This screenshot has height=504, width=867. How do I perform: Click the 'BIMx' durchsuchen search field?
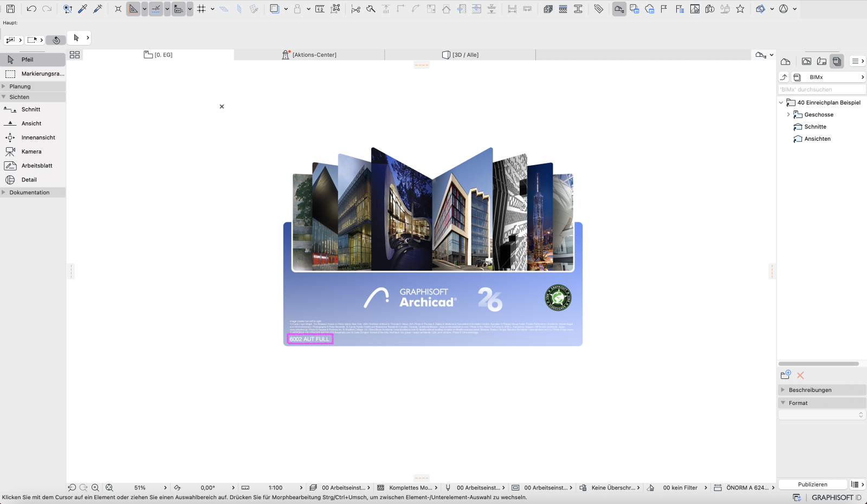[822, 89]
